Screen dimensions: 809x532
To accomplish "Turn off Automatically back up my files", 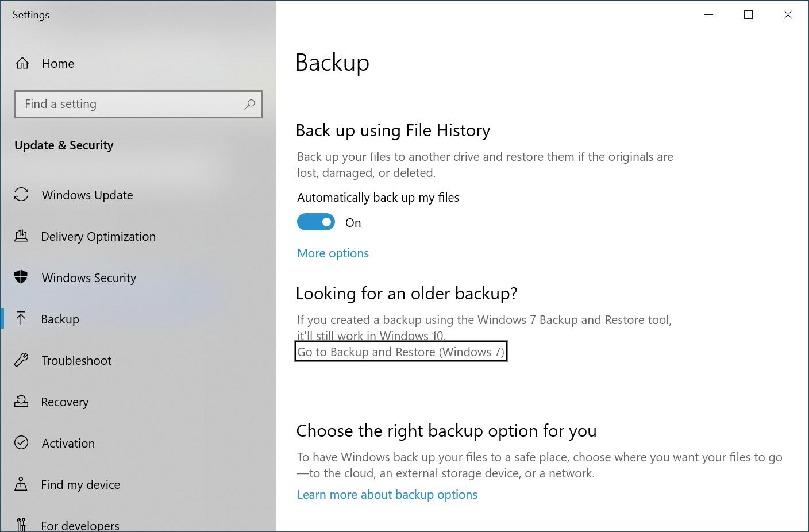I will point(316,222).
